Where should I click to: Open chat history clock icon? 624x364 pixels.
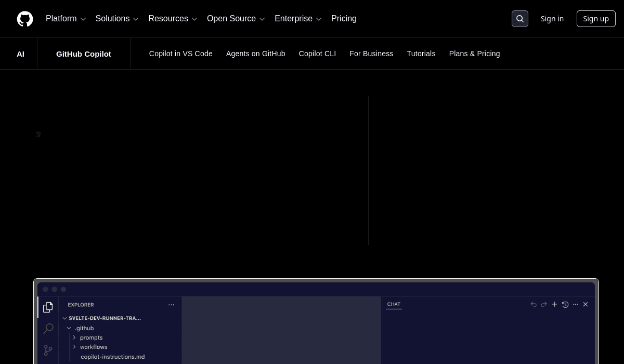(565, 304)
